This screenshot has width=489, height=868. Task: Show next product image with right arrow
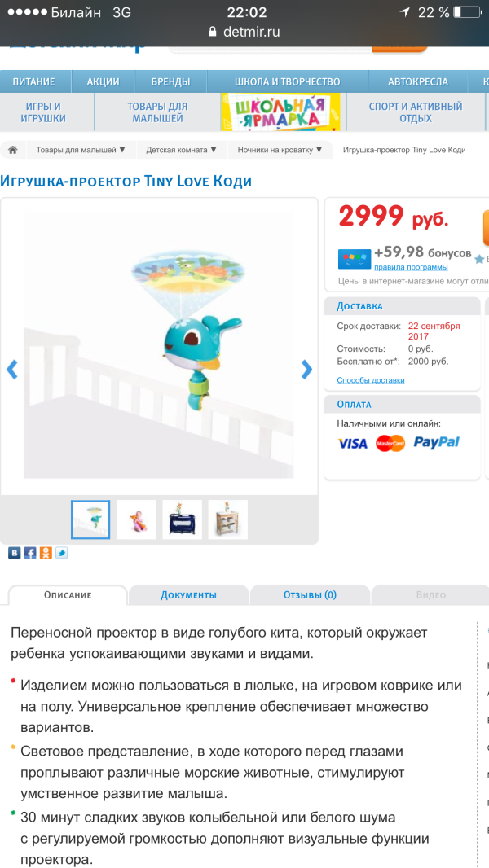point(306,369)
